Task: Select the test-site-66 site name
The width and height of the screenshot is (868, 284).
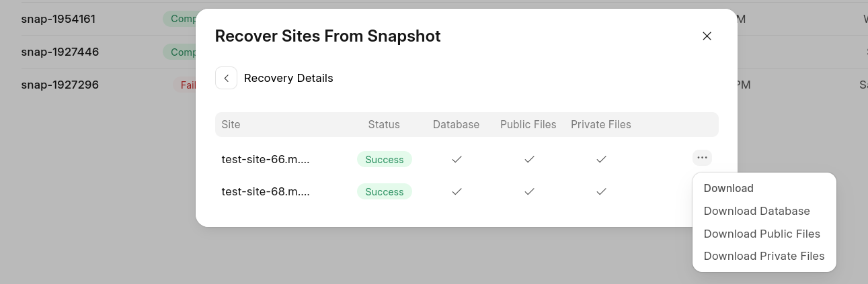Action: pyautogui.click(x=266, y=160)
